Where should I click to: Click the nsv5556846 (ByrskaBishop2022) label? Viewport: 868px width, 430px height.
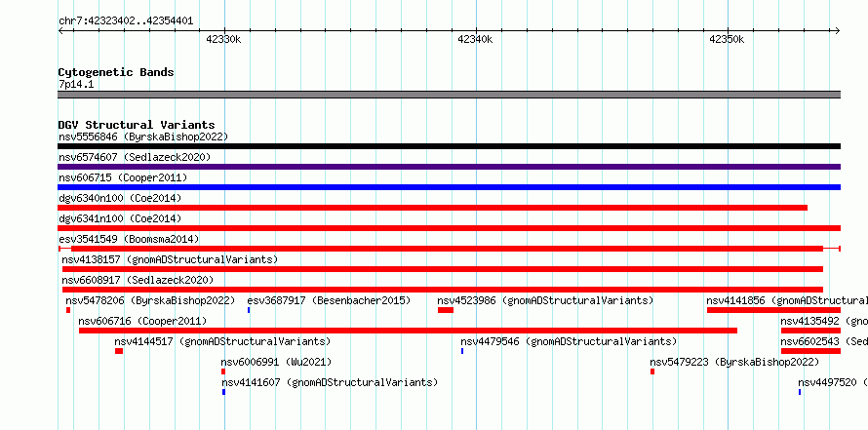click(x=143, y=137)
